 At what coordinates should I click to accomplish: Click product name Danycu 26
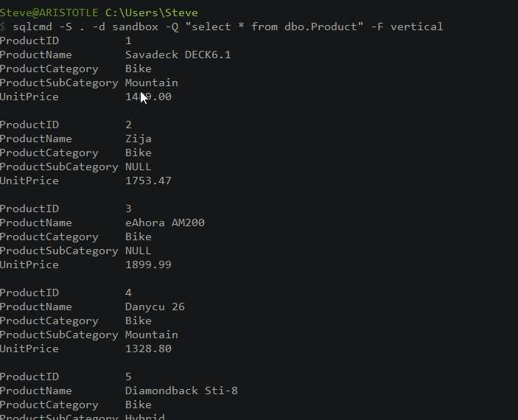click(x=155, y=307)
